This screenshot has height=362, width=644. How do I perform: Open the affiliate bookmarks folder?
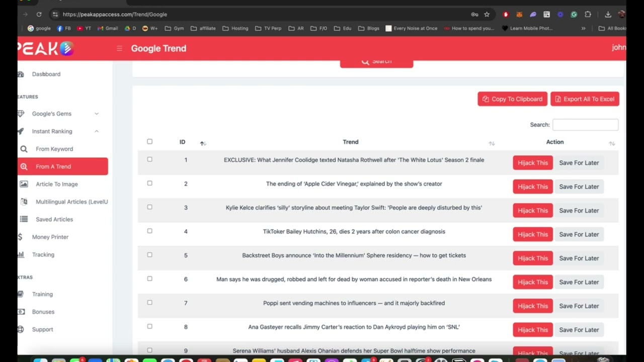tap(203, 29)
